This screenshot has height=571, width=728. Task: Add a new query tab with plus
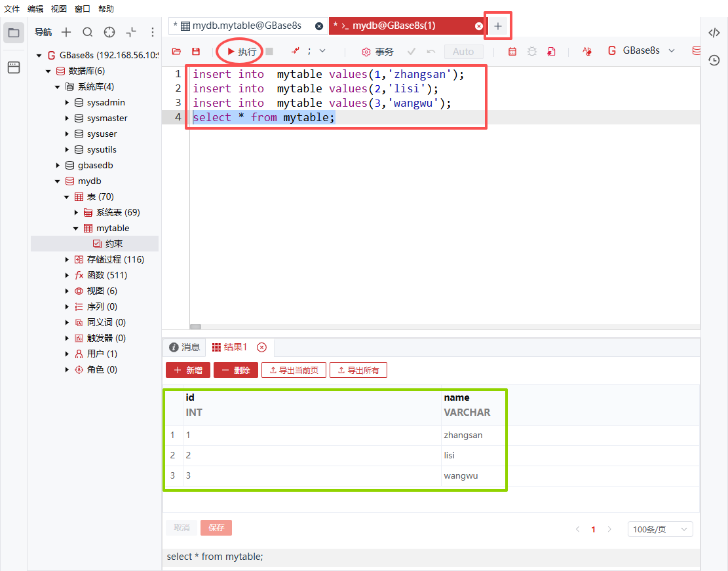click(498, 26)
